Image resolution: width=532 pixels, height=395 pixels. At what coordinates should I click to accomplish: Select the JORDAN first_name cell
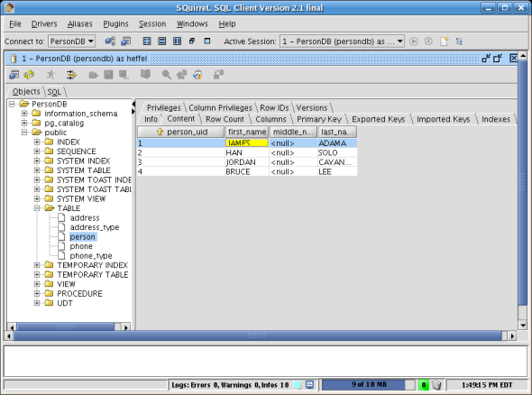pos(247,162)
